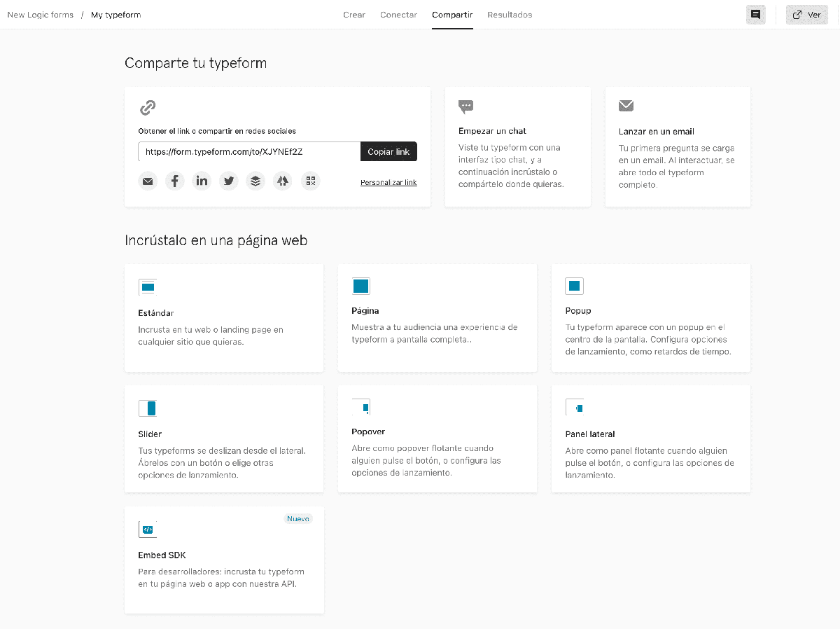Select the Página full-screen embed icon
Viewport: 840px width, 629px height.
tap(361, 286)
